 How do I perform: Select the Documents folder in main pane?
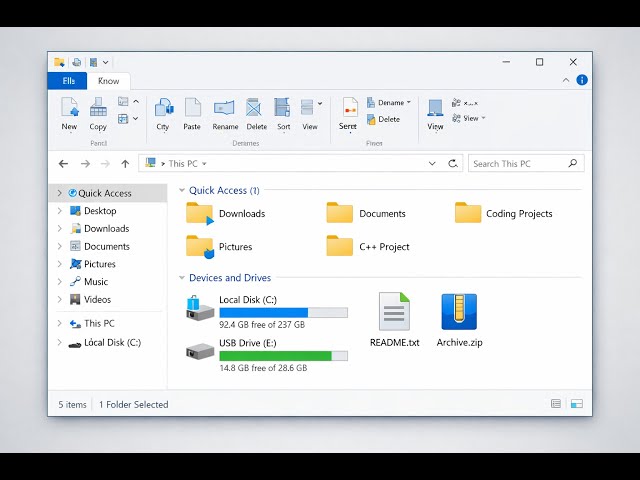(x=366, y=213)
